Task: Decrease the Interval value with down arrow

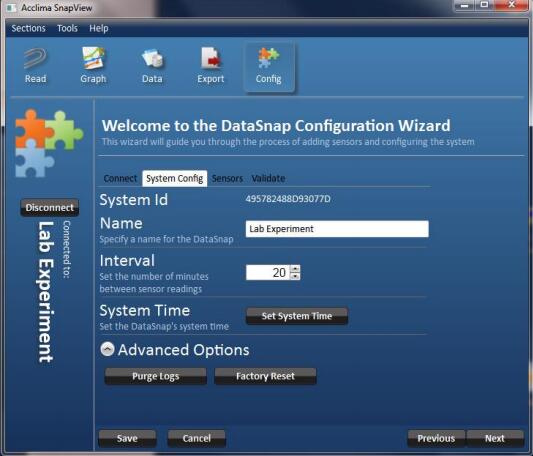Action: pos(295,276)
